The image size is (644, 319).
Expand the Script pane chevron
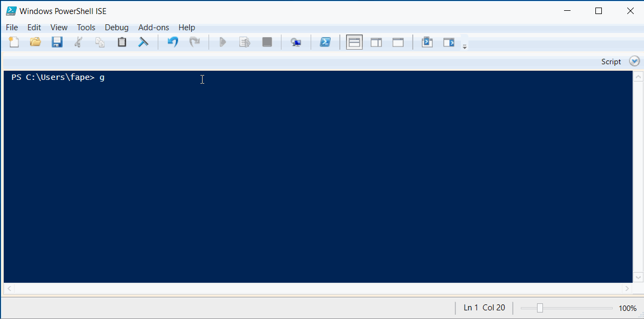[x=635, y=62]
